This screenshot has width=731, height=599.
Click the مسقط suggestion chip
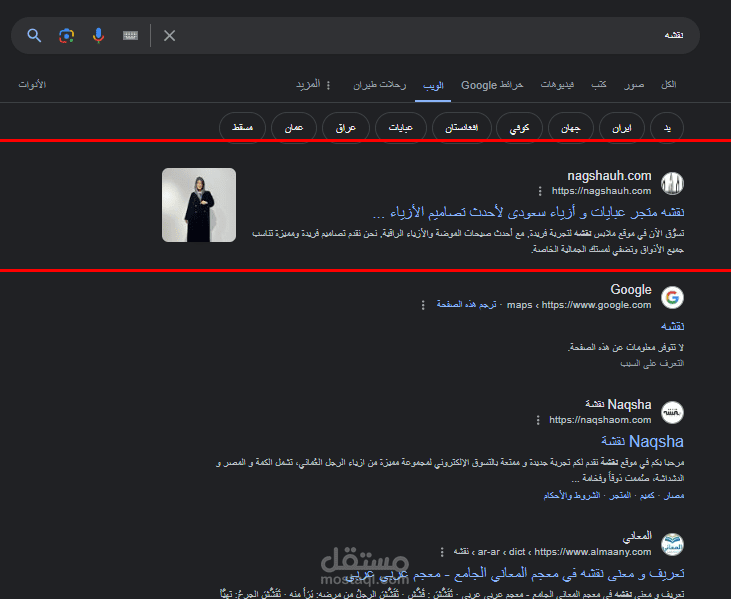[242, 127]
